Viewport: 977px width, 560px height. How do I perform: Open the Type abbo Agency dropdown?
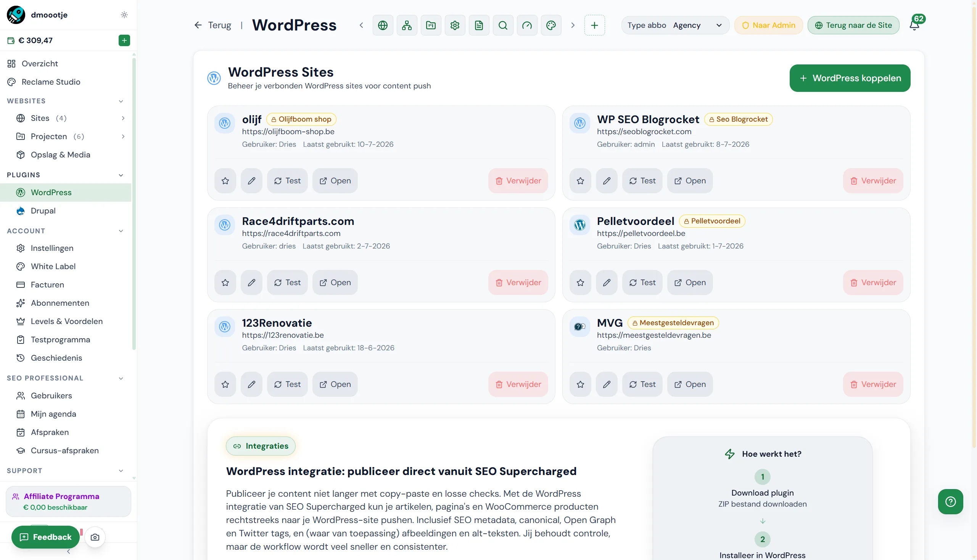675,26
